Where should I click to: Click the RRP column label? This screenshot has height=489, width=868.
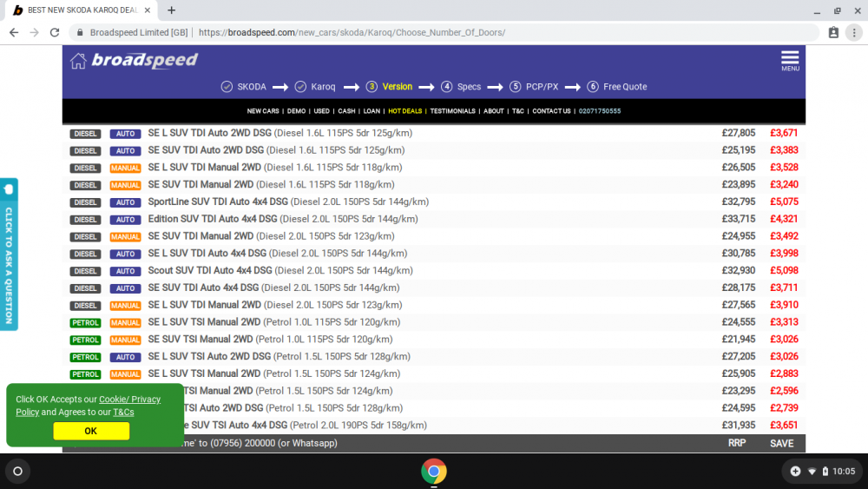coord(737,443)
